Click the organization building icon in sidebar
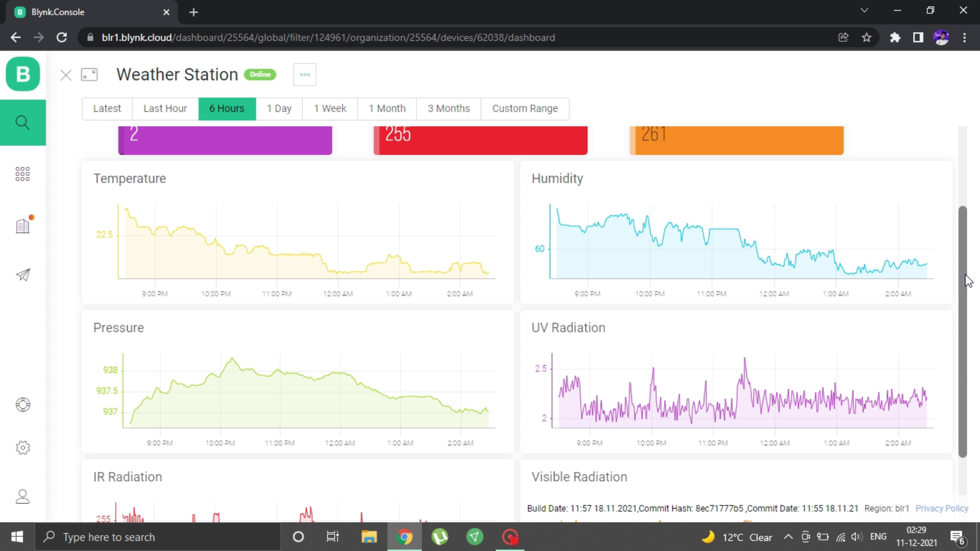Screen dimensions: 980x551 tap(22, 226)
